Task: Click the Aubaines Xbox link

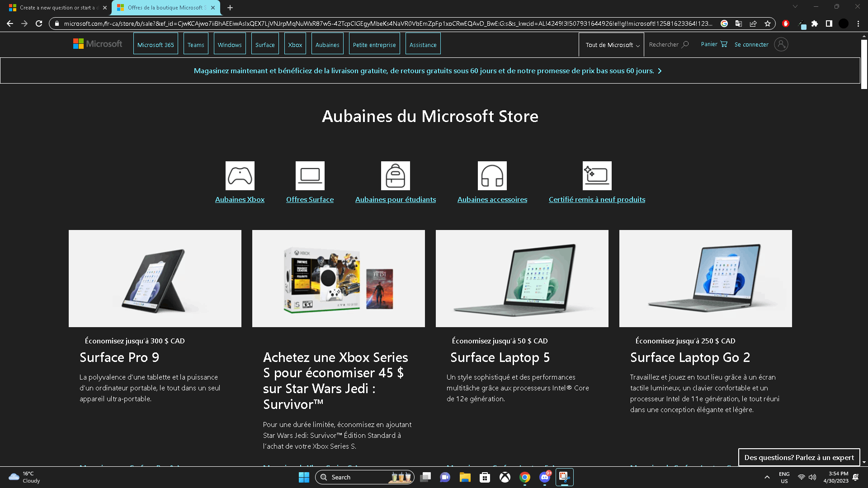Action: point(240,200)
